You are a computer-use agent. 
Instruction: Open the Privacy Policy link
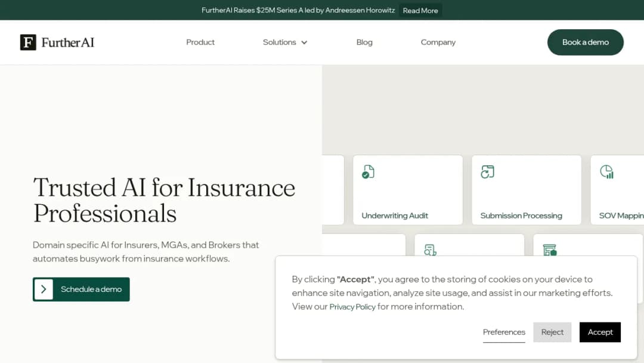tap(352, 307)
